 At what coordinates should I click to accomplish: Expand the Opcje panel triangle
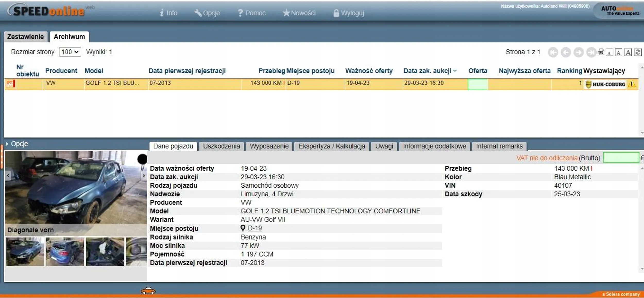7,144
